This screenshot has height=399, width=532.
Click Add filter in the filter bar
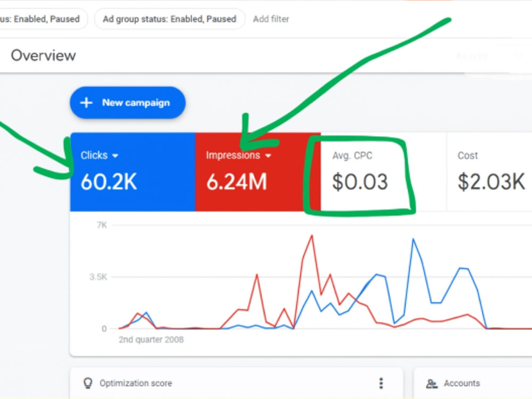271,19
